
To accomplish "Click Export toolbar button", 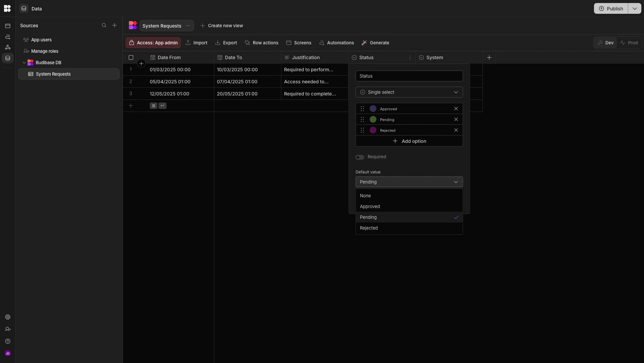I will click(x=226, y=43).
